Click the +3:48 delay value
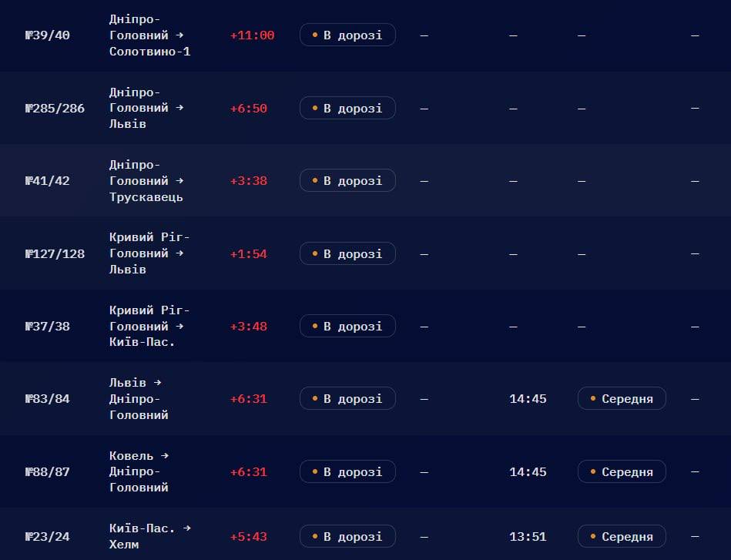The height and width of the screenshot is (560, 731). 249,327
